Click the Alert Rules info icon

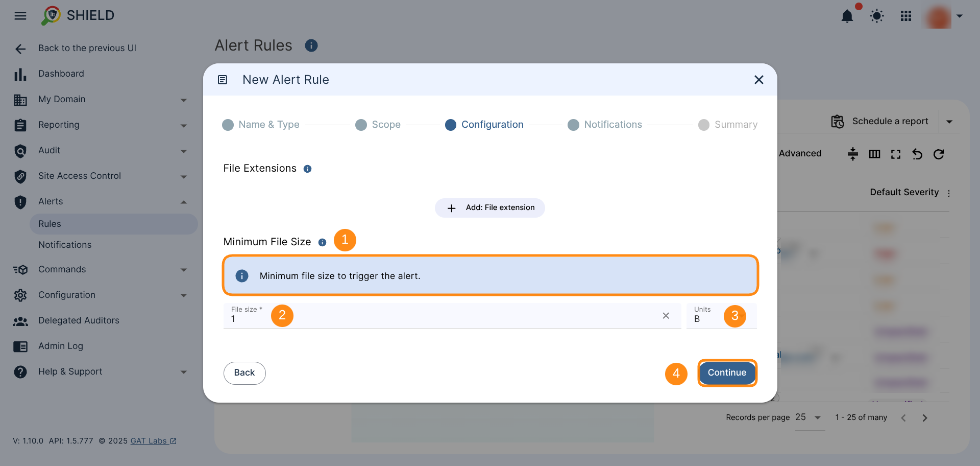tap(311, 45)
